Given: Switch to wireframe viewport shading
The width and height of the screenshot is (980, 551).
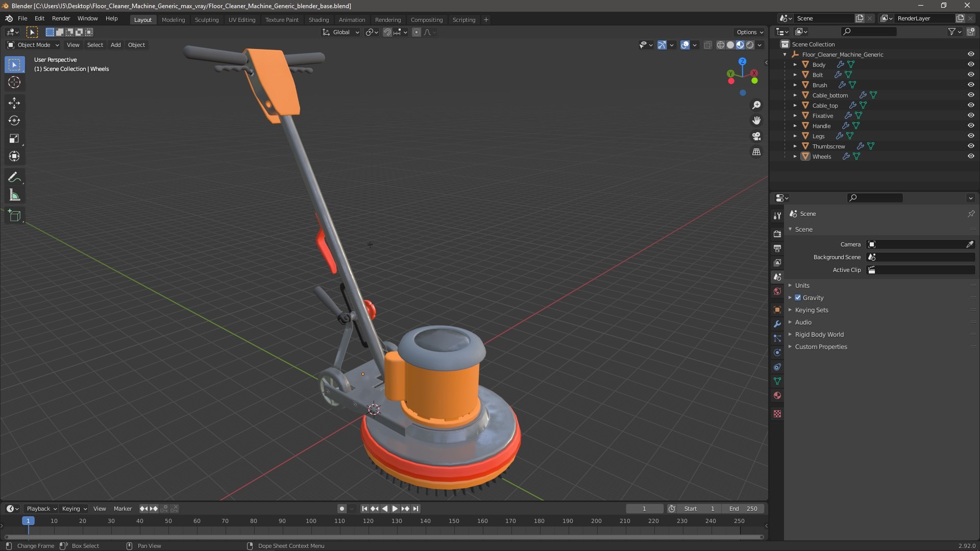Looking at the screenshot, I should 721,45.
